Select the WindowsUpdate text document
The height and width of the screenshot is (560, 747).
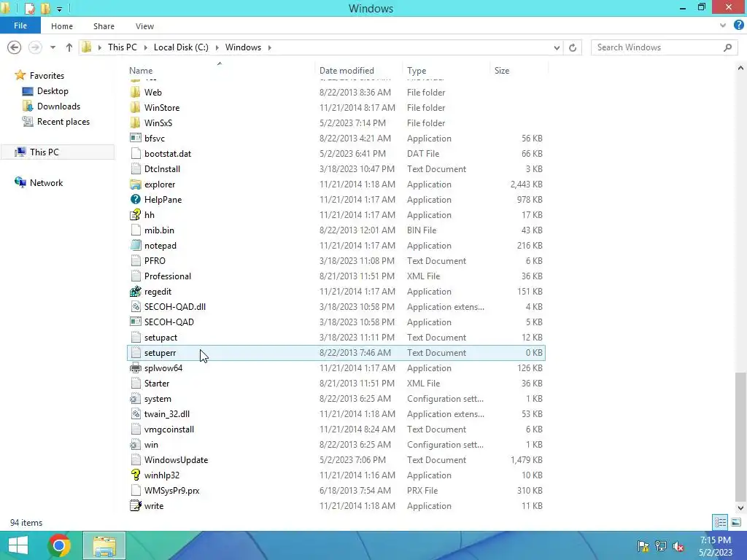(336, 460)
